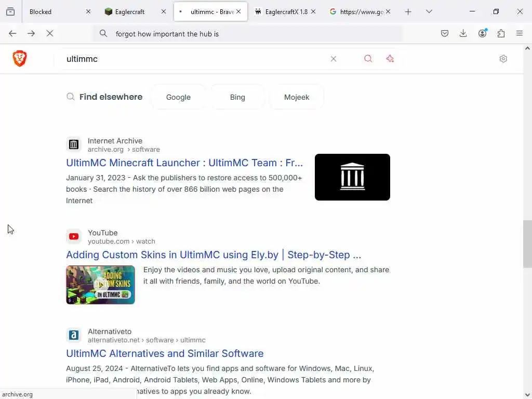Open a new browser tab
532x399 pixels.
click(408, 12)
